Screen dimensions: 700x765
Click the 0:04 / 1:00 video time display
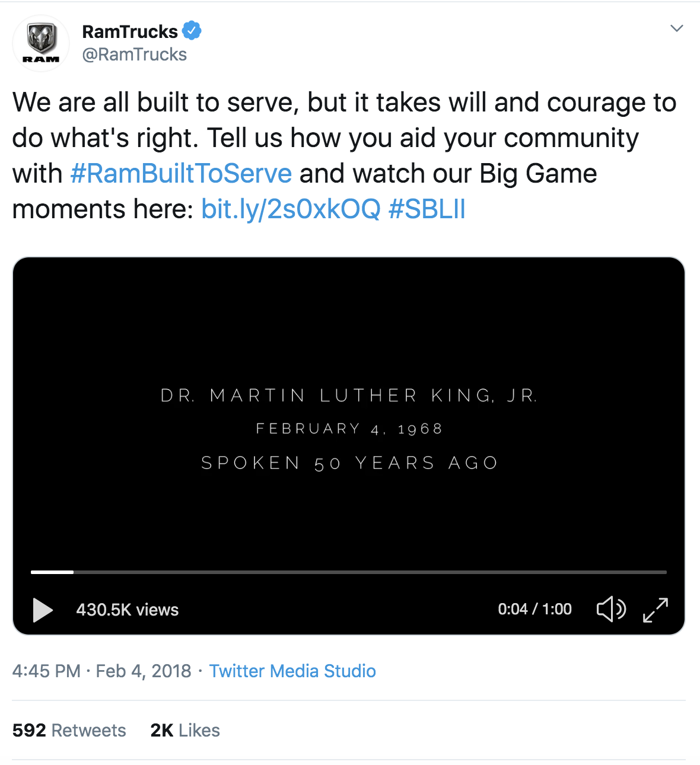[534, 609]
